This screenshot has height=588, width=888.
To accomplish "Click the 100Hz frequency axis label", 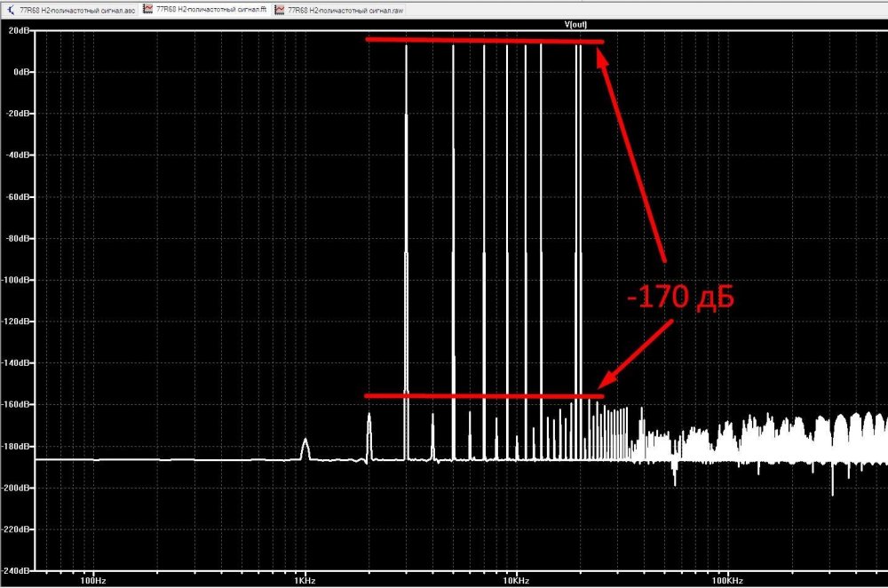I will coord(92,580).
